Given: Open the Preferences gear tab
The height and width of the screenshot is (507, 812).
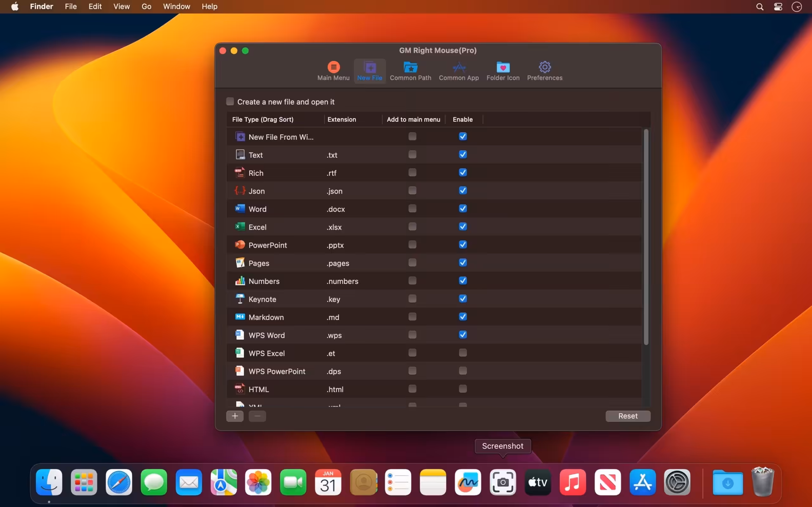Looking at the screenshot, I should pos(544,71).
